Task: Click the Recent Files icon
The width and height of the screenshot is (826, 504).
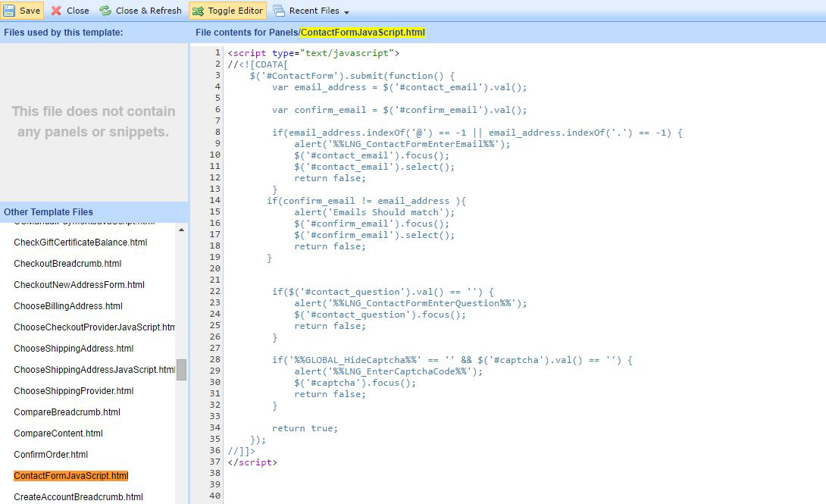Action: coord(279,11)
